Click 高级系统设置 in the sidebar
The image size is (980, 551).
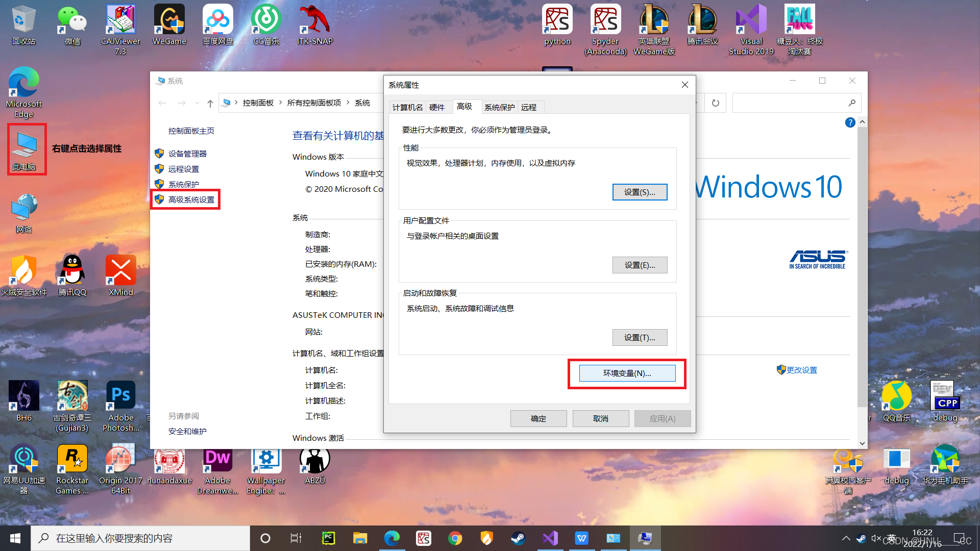tap(191, 199)
